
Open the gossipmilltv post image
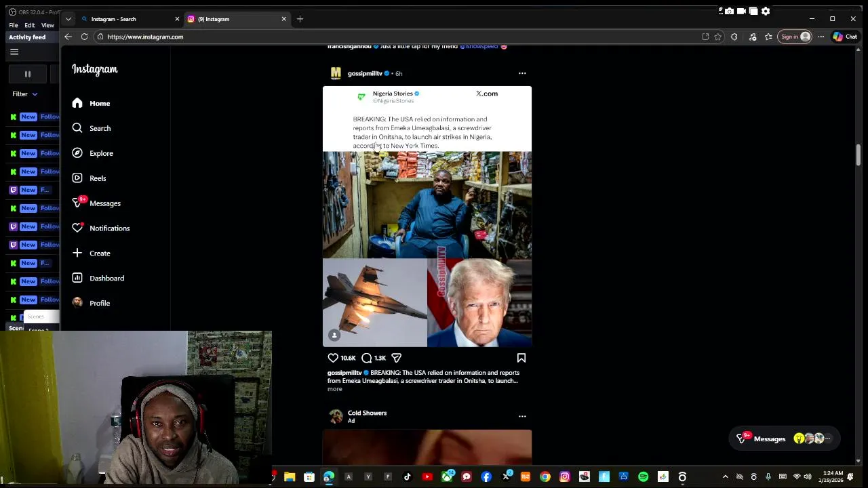[x=427, y=217]
